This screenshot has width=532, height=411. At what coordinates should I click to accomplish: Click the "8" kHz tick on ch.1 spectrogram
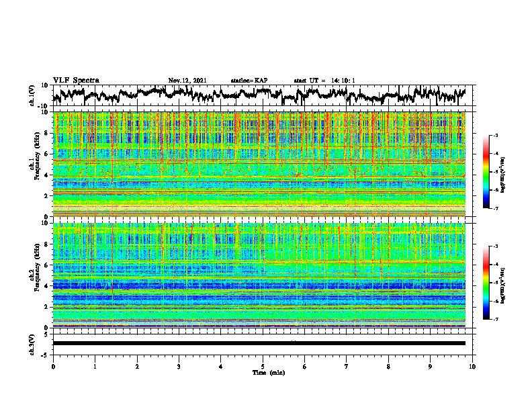pos(48,133)
